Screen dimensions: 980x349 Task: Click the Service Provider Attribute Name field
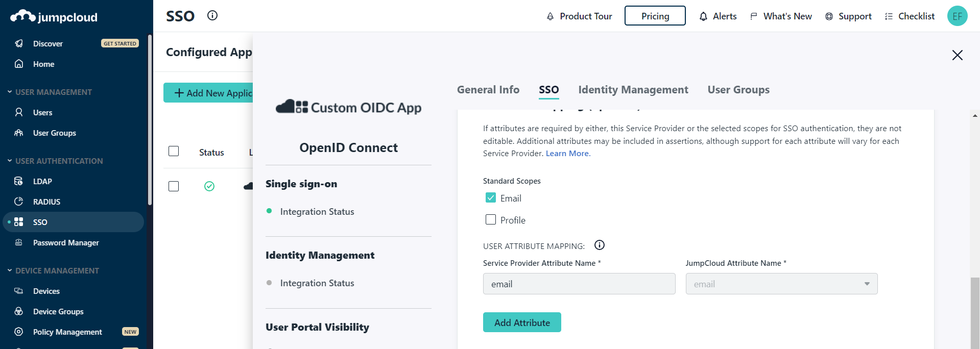[x=579, y=284]
